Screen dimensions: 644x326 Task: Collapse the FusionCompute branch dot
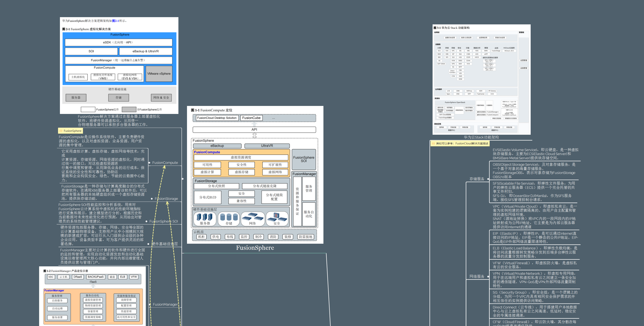coord(149,163)
